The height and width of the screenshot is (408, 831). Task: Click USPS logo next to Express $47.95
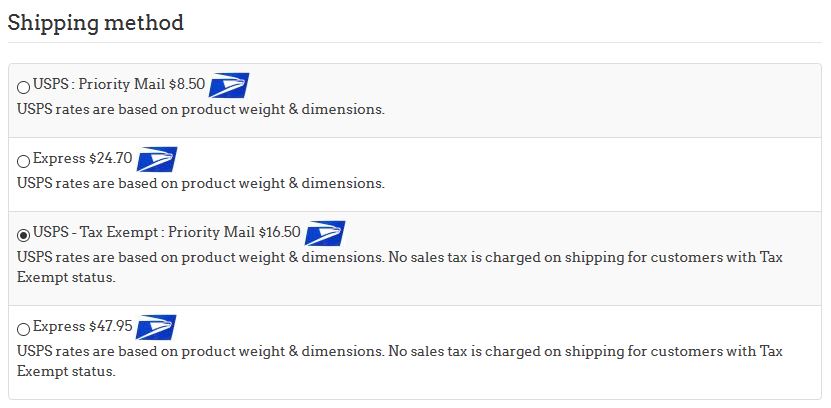(x=155, y=328)
